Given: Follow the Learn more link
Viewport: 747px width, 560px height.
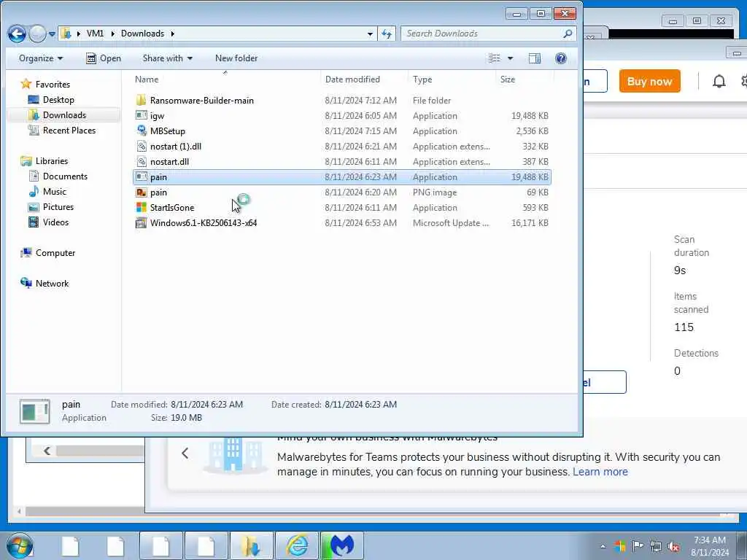Looking at the screenshot, I should 600,472.
